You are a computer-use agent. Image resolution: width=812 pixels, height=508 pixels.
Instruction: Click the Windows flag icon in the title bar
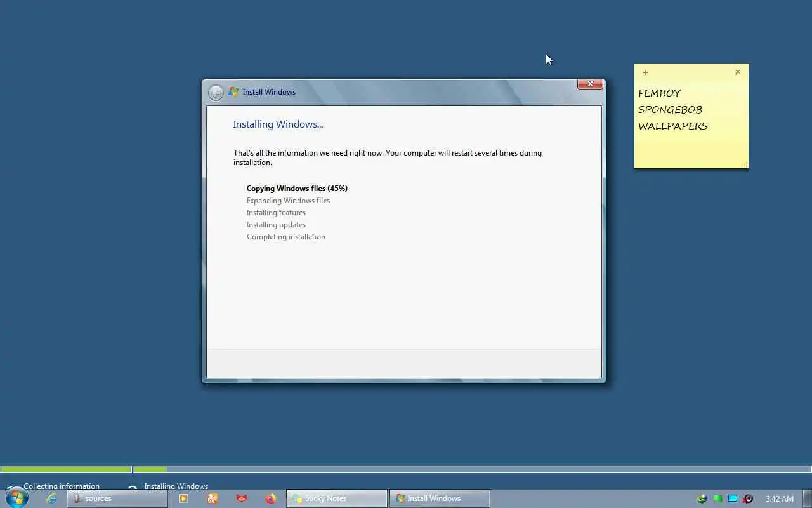tap(233, 92)
